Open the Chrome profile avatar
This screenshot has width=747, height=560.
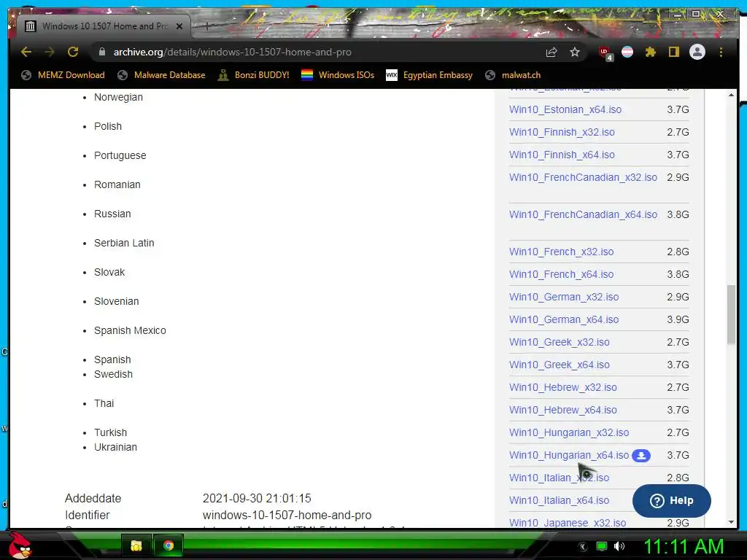pos(697,52)
